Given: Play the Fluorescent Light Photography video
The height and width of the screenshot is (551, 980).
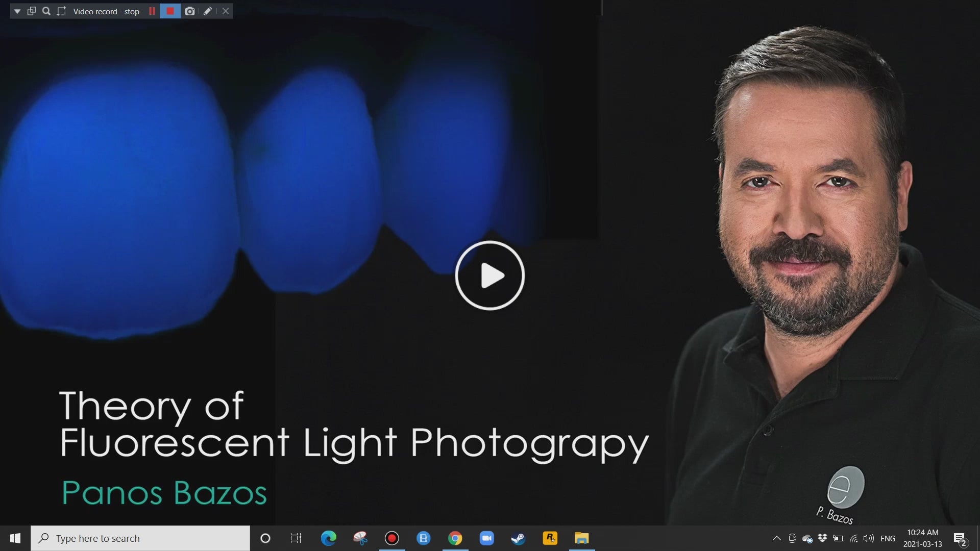Looking at the screenshot, I should [489, 275].
